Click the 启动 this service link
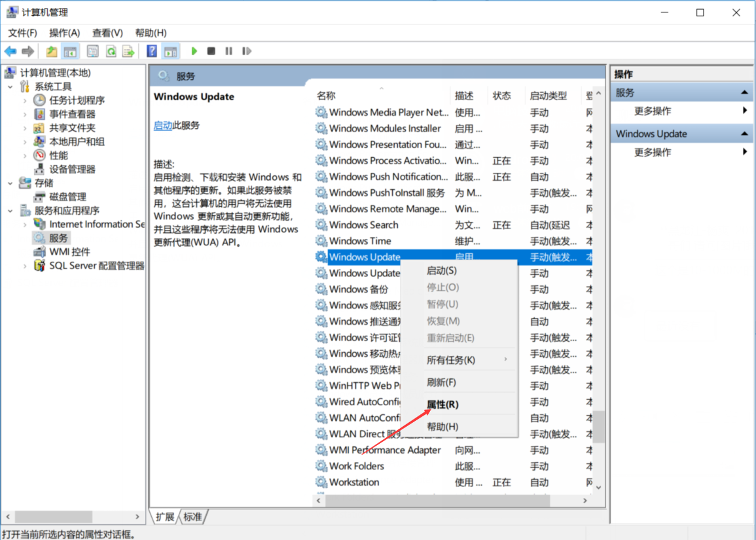The image size is (756, 540). 163,126
